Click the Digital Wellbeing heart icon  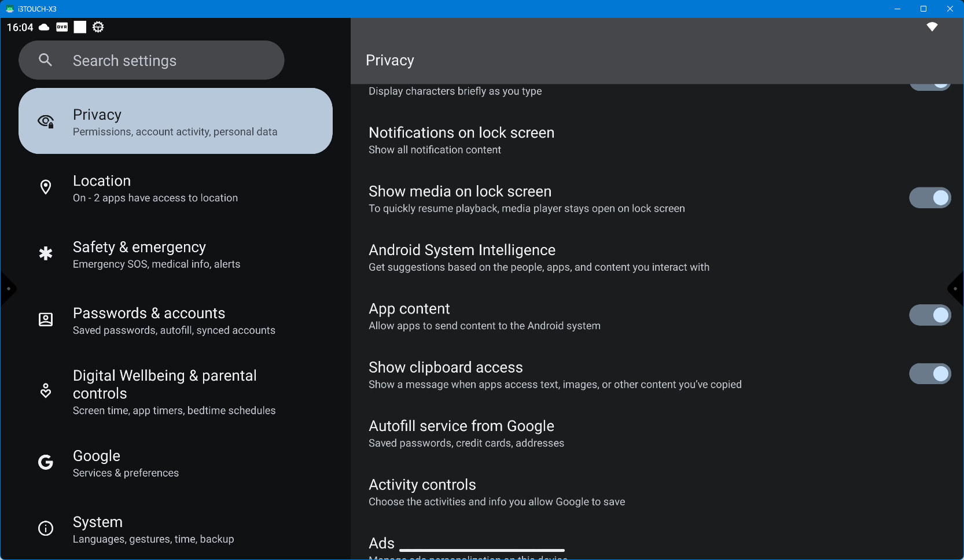point(46,391)
